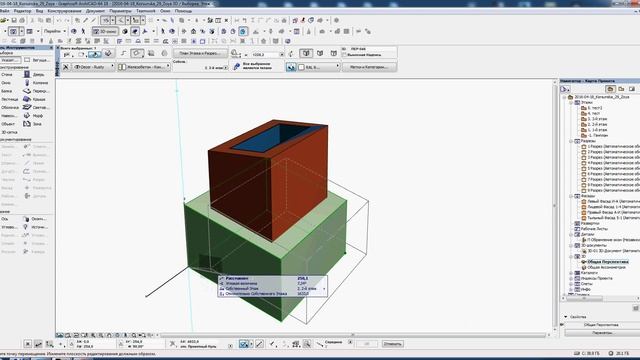Image resolution: width=640 pixels, height=360 pixels.
Task: Collapse the Фасады tree node
Action: 571,196
